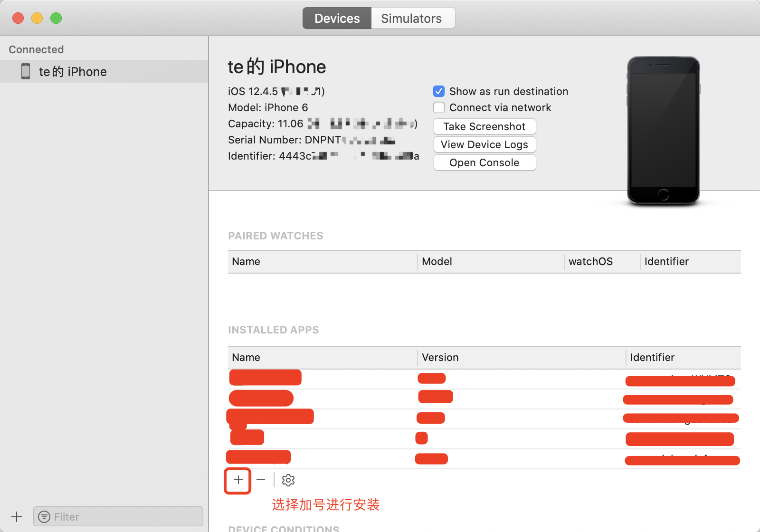Click the Serial Number text line
The image size is (760, 532).
pyautogui.click(x=312, y=140)
